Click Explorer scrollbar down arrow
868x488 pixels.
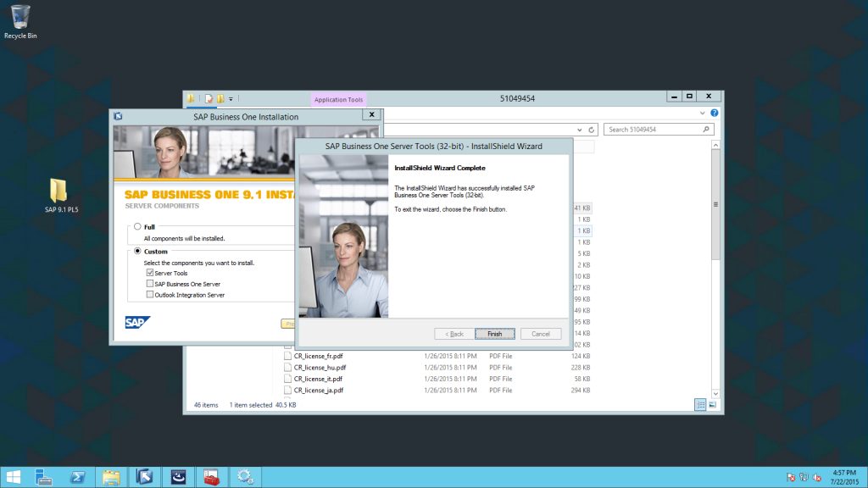coord(715,393)
